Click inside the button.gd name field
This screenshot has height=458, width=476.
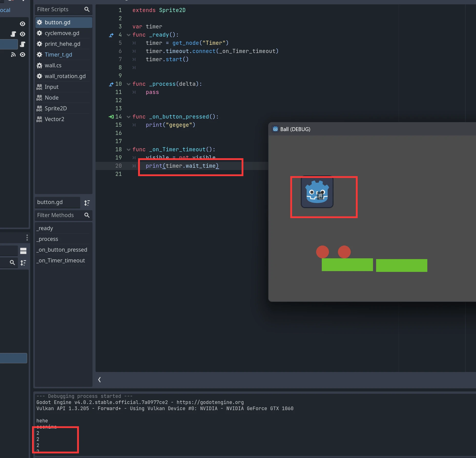pos(58,202)
